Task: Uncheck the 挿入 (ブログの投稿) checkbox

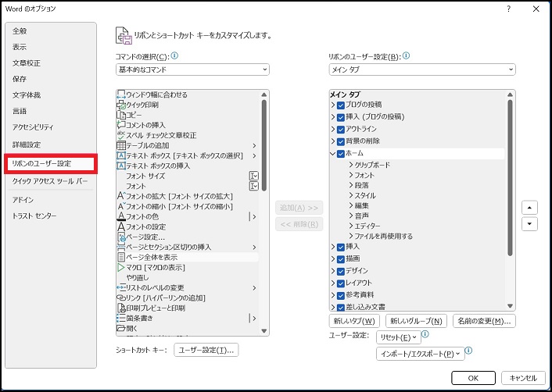Action: click(x=340, y=117)
